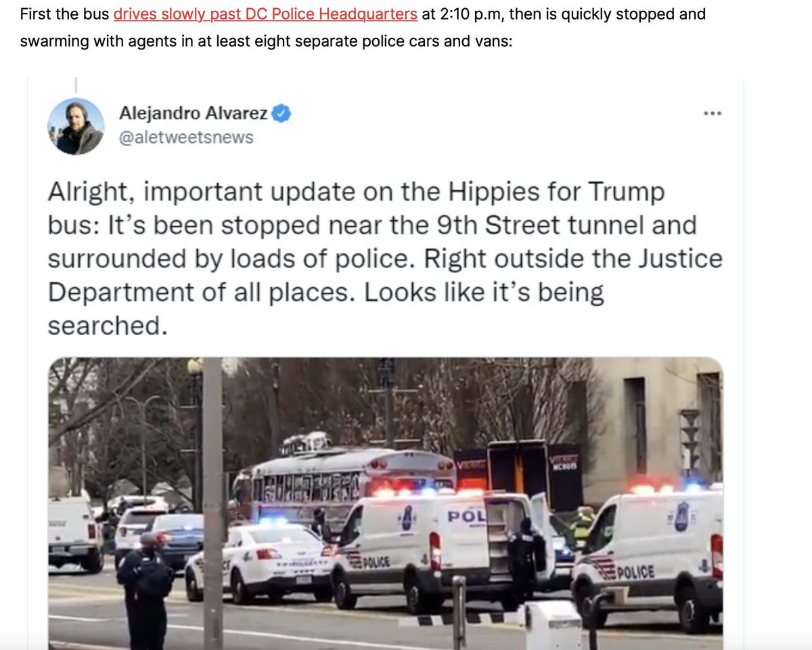Click the Alejandro Alvarez display name
The height and width of the screenshot is (650, 812).
tap(194, 114)
